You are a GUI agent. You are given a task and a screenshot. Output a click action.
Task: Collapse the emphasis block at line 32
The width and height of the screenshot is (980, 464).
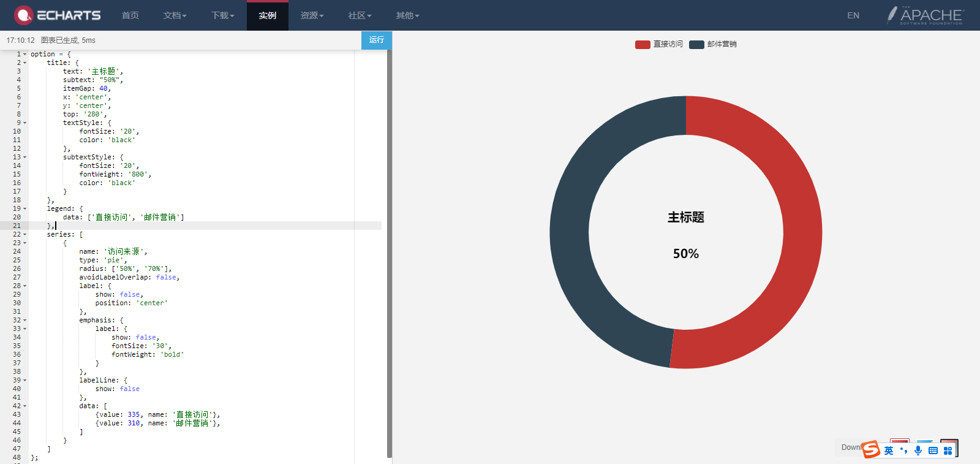coord(25,321)
